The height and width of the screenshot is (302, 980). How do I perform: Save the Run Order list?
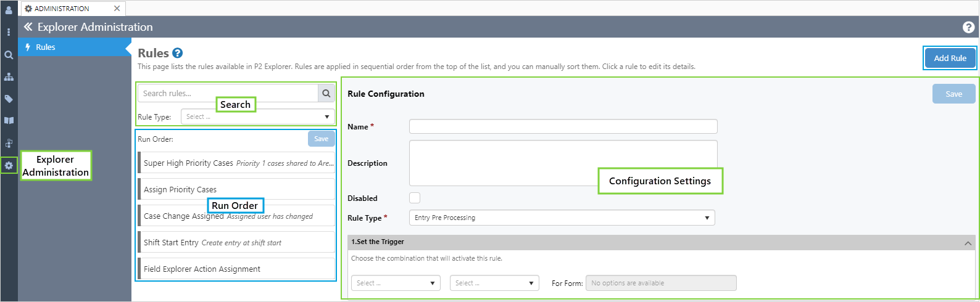(x=321, y=139)
